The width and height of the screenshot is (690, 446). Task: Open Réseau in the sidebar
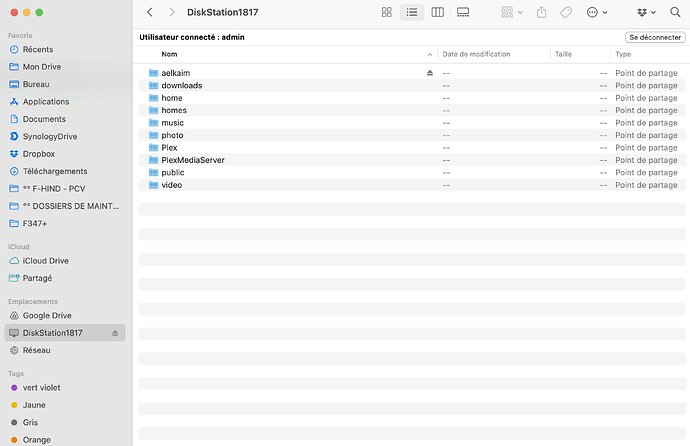tap(65, 350)
